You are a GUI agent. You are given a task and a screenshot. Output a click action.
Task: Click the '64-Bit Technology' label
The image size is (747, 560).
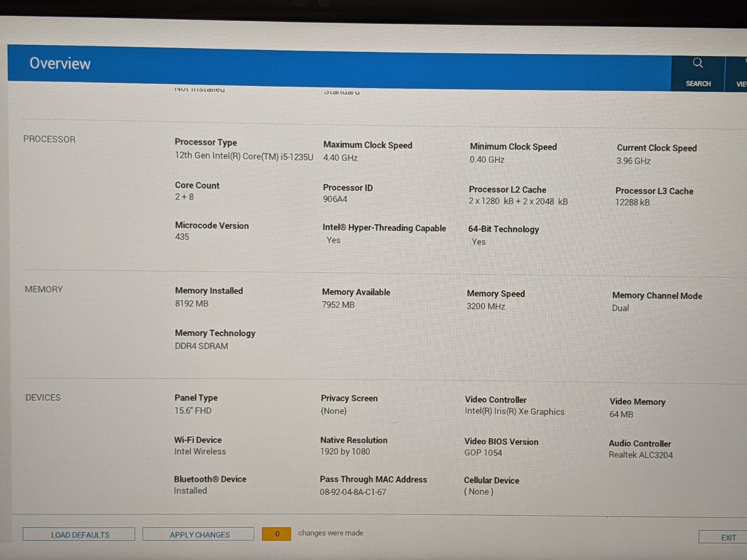coord(504,229)
